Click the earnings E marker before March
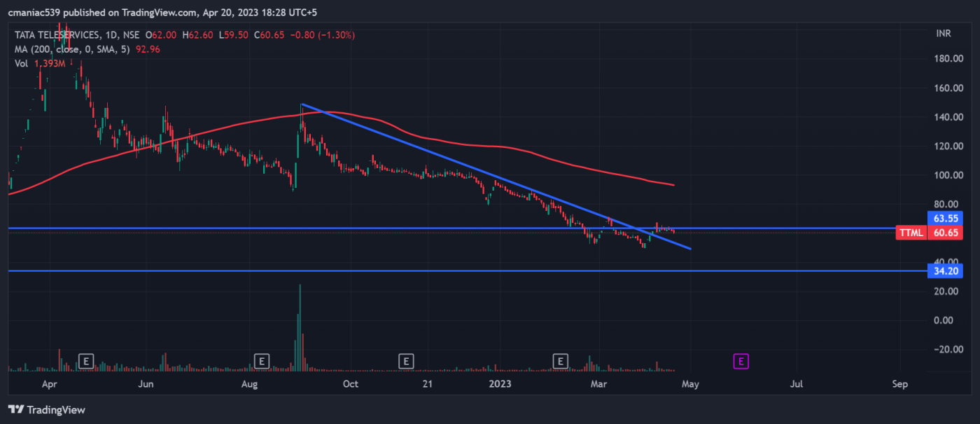 [x=560, y=361]
